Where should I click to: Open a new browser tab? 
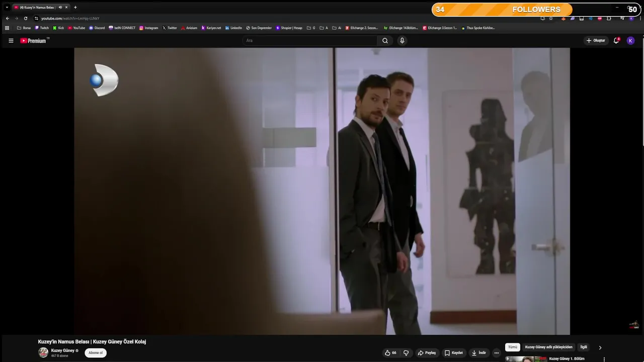click(75, 8)
